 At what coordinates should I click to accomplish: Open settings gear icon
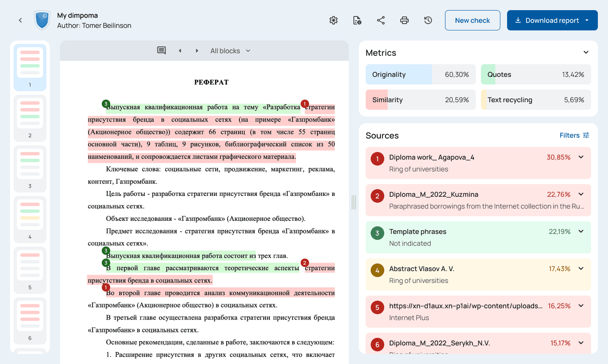pos(334,20)
